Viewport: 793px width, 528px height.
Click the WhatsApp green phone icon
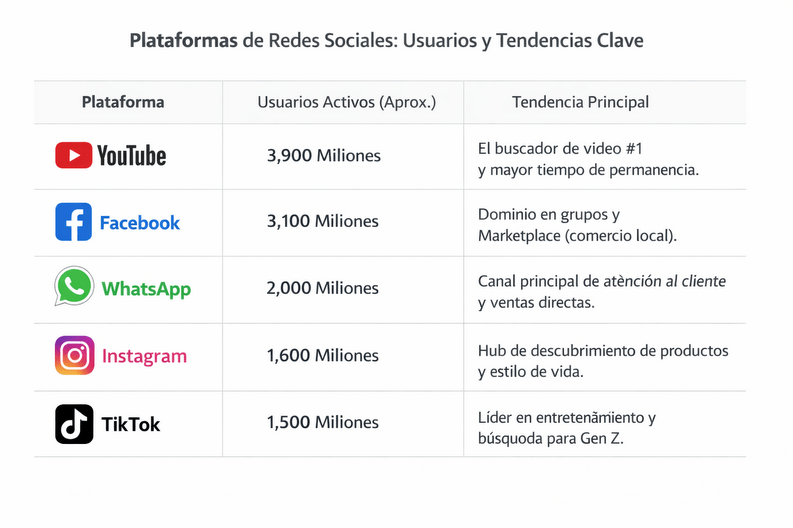coord(73,288)
